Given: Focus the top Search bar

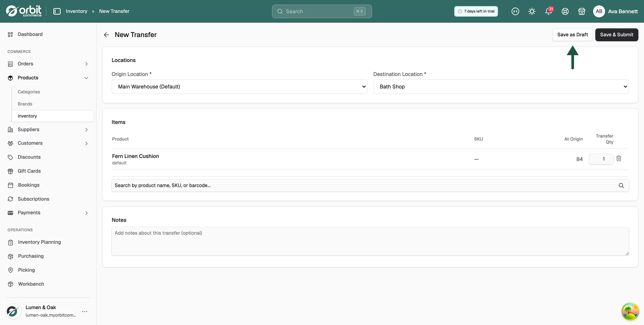Looking at the screenshot, I should tap(322, 11).
